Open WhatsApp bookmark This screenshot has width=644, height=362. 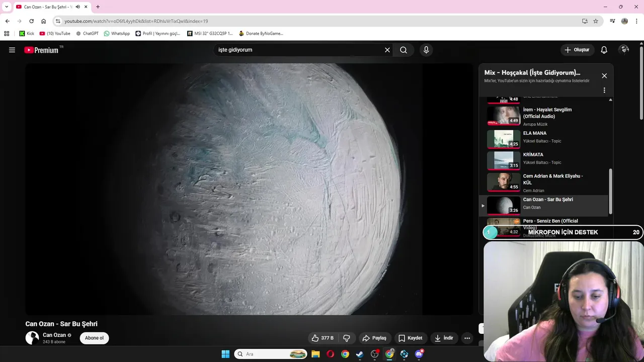(117, 34)
